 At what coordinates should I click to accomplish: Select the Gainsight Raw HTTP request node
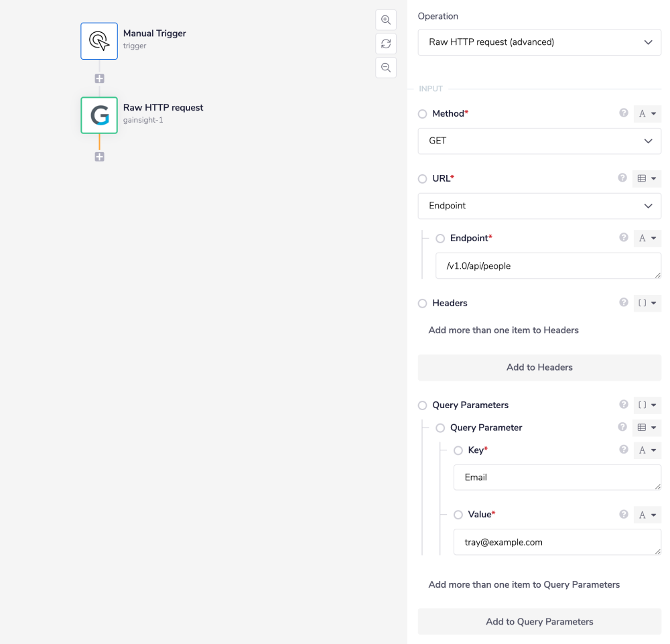[99, 115]
